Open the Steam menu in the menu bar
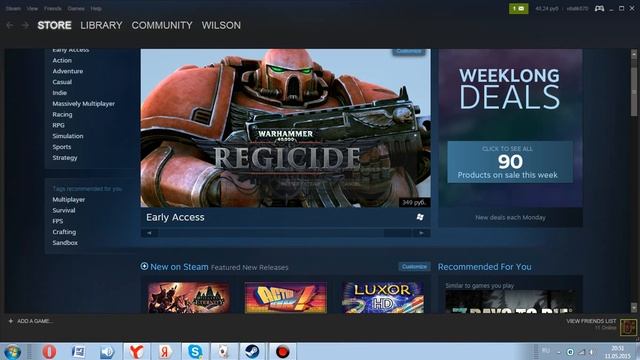This screenshot has width=640, height=360. (x=13, y=9)
